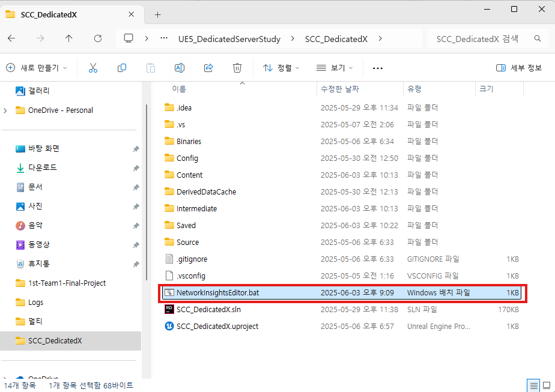The width and height of the screenshot is (555, 392).
Task: Select 갤러리 in navigation pane
Action: (71, 91)
